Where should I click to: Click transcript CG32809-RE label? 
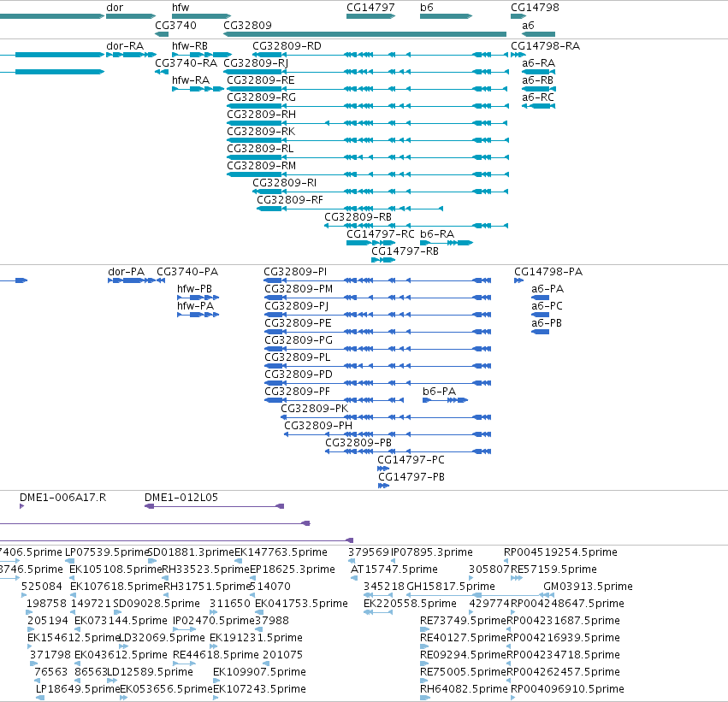click(x=260, y=80)
